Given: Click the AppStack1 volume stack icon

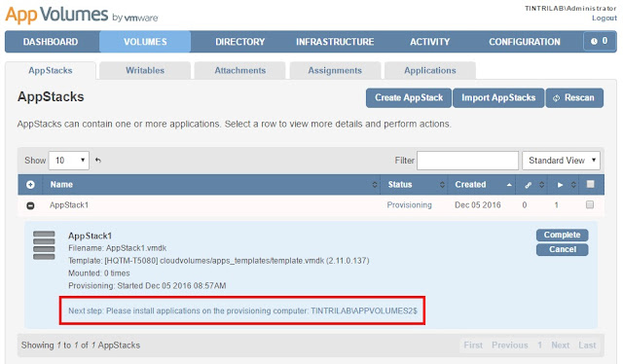Looking at the screenshot, I should pos(44,245).
